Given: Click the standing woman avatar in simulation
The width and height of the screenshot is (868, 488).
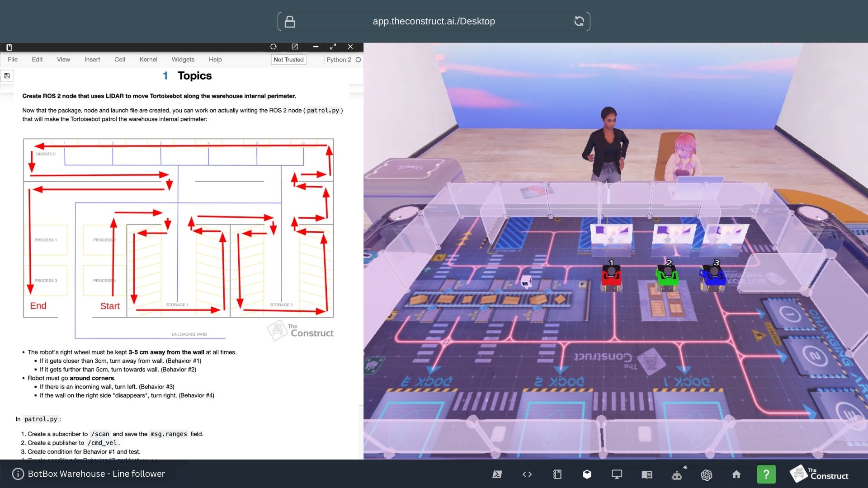Looking at the screenshot, I should [607, 145].
